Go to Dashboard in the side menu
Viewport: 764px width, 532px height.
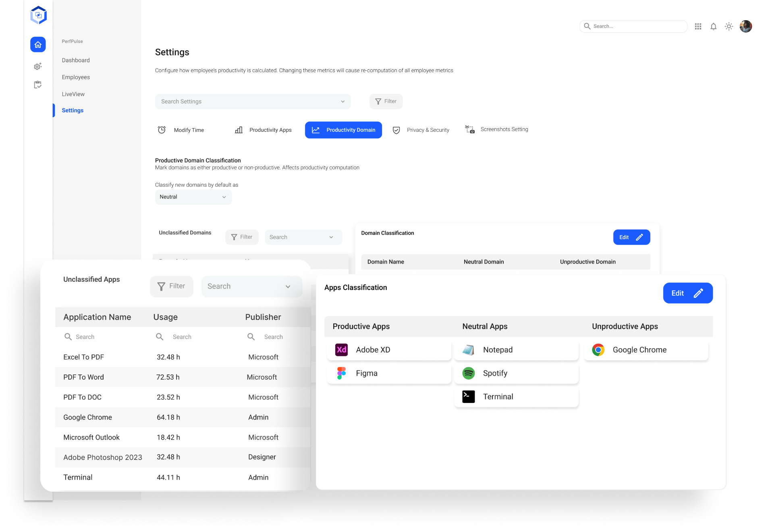[x=76, y=60]
